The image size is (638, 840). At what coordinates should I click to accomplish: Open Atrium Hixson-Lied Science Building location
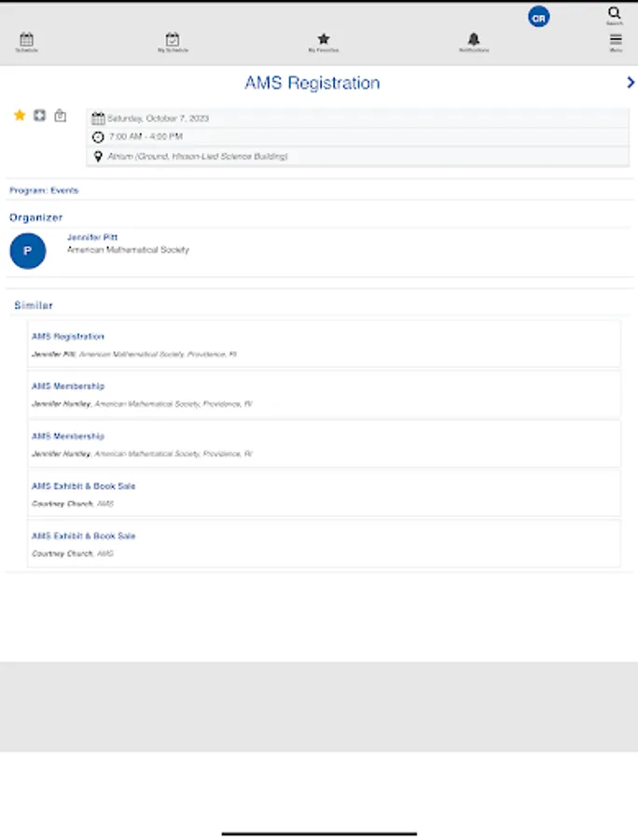point(198,157)
